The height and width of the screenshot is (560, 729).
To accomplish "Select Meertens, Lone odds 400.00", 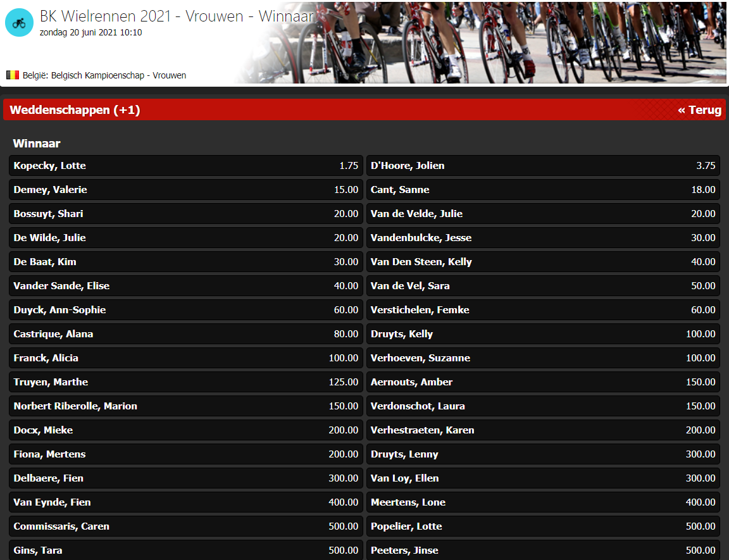I will tap(543, 502).
